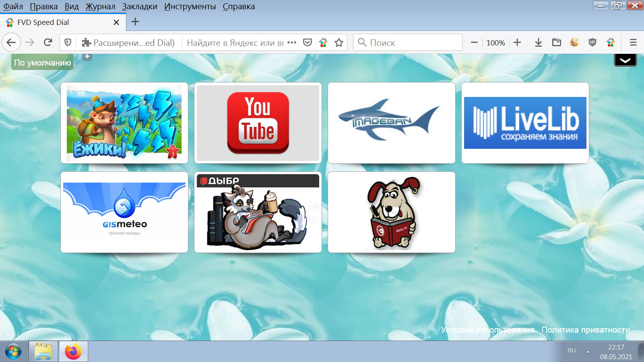Click the Поиск search box
644x362 pixels.
(408, 42)
